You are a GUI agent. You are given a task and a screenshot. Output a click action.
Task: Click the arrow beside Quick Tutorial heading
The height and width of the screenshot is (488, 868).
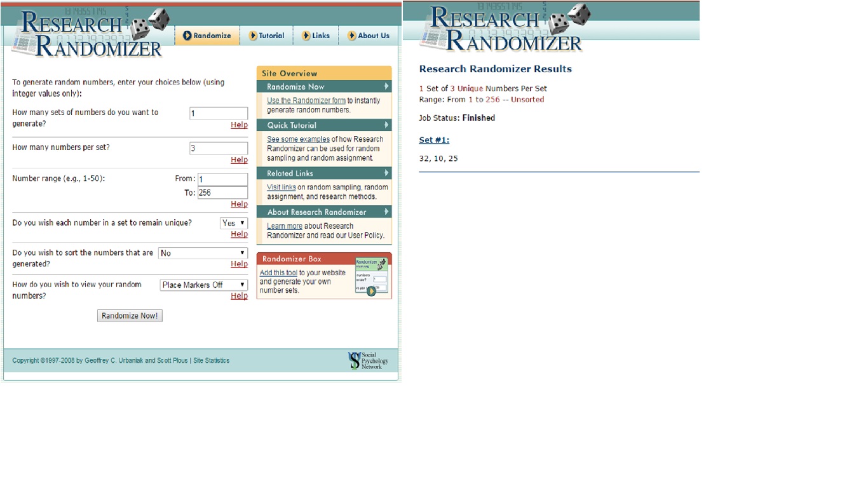(386, 125)
